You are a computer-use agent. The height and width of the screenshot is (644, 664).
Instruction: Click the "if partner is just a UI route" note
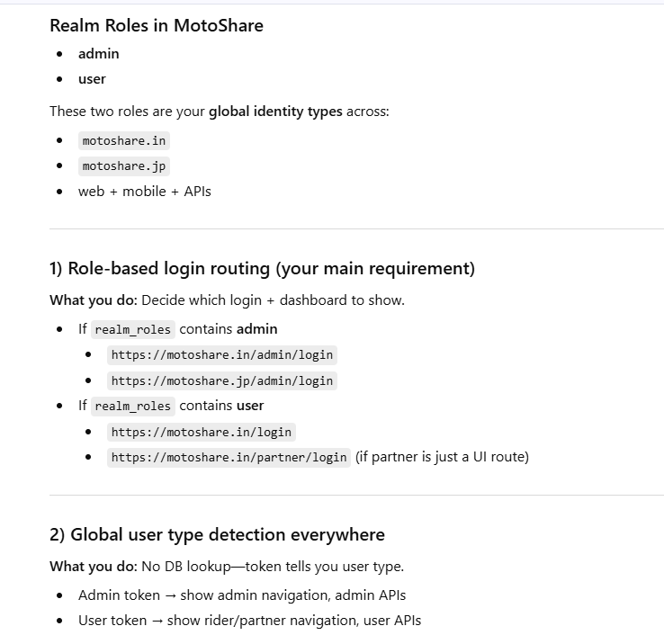[x=442, y=457]
